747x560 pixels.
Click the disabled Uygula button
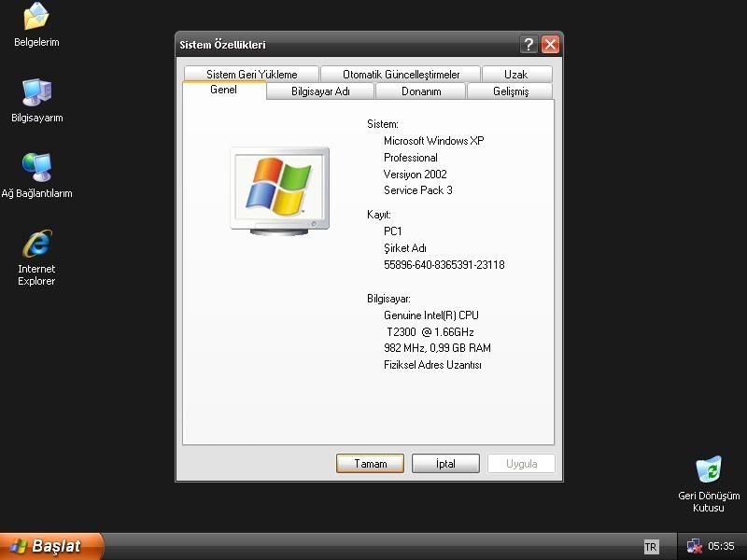point(521,463)
